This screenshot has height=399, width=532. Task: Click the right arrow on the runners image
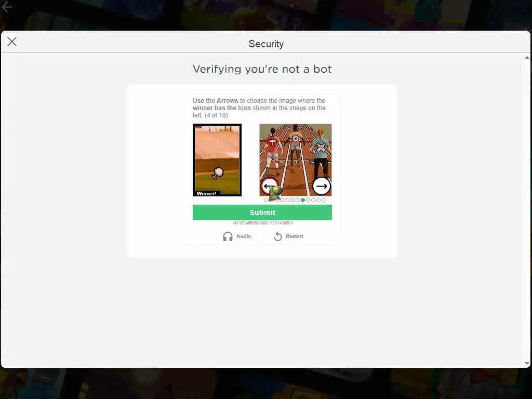pos(321,186)
